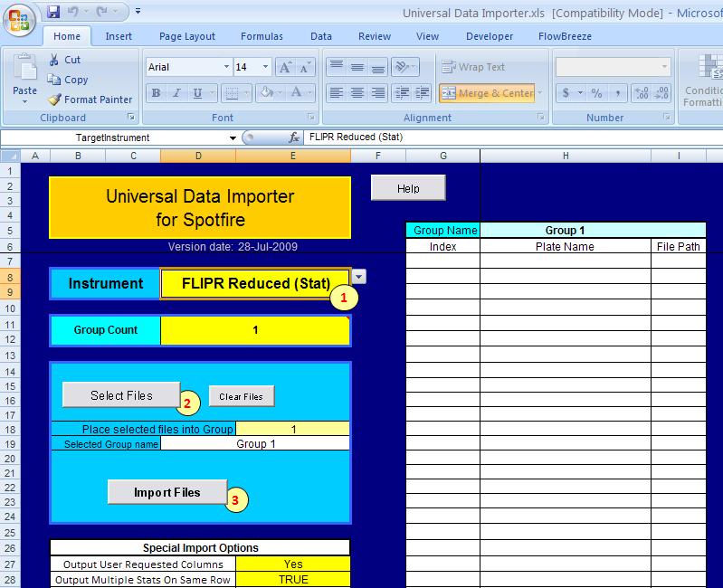Increase the cell indent
Screen dimensions: 723x588
pyautogui.click(x=422, y=93)
